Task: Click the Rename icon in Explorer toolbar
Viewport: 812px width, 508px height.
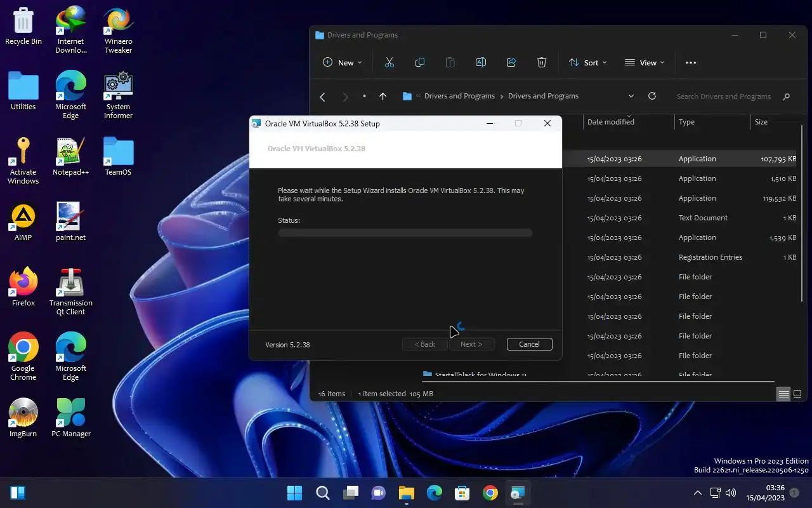Action: 481,62
